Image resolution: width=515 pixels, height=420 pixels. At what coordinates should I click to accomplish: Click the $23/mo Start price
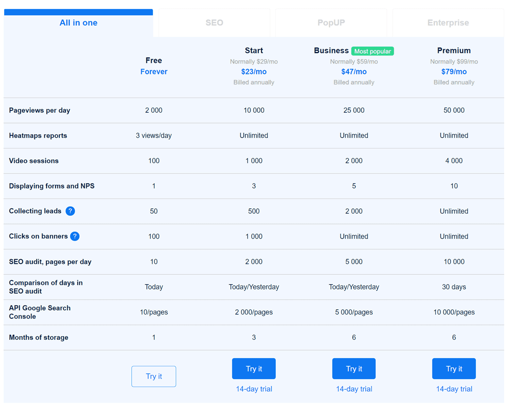point(254,71)
